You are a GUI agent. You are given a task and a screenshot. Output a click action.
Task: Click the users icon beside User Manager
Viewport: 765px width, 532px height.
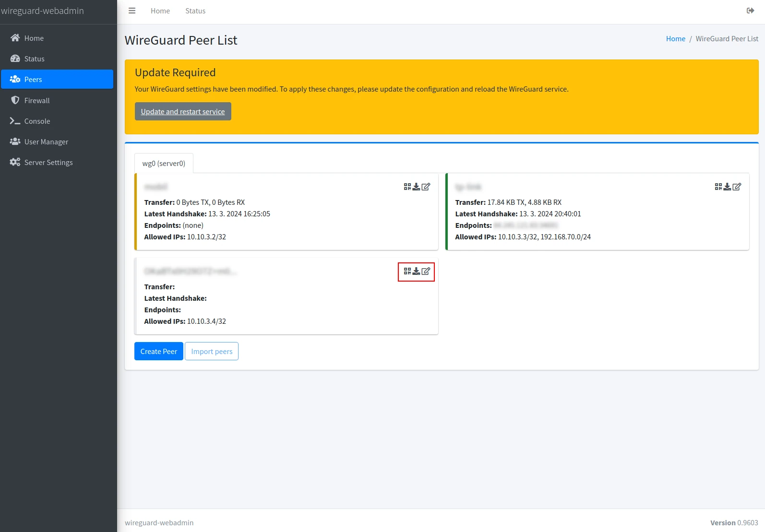15,142
